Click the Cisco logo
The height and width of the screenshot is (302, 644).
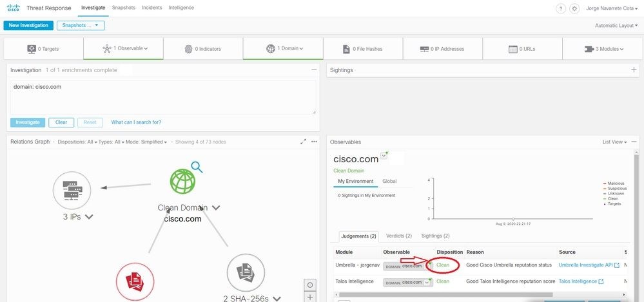(x=13, y=8)
